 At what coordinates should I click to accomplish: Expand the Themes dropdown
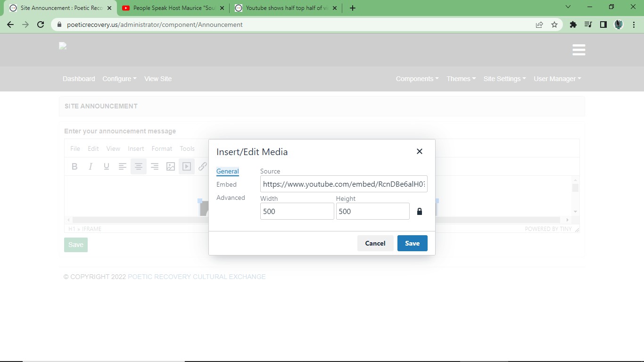coord(461,79)
